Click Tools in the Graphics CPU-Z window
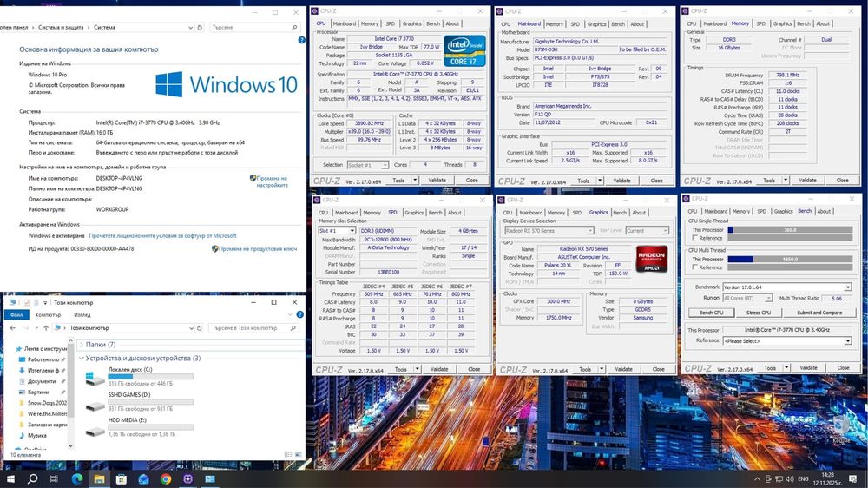868x488 pixels. point(585,369)
